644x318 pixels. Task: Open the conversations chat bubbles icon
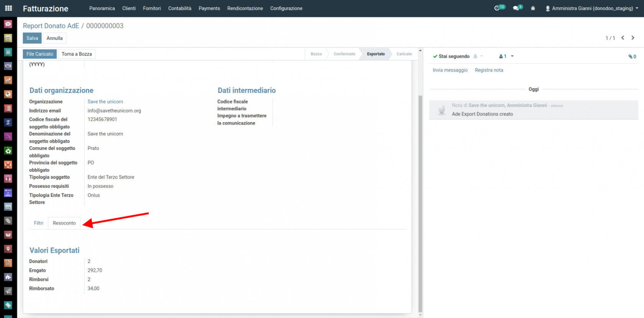tap(517, 8)
